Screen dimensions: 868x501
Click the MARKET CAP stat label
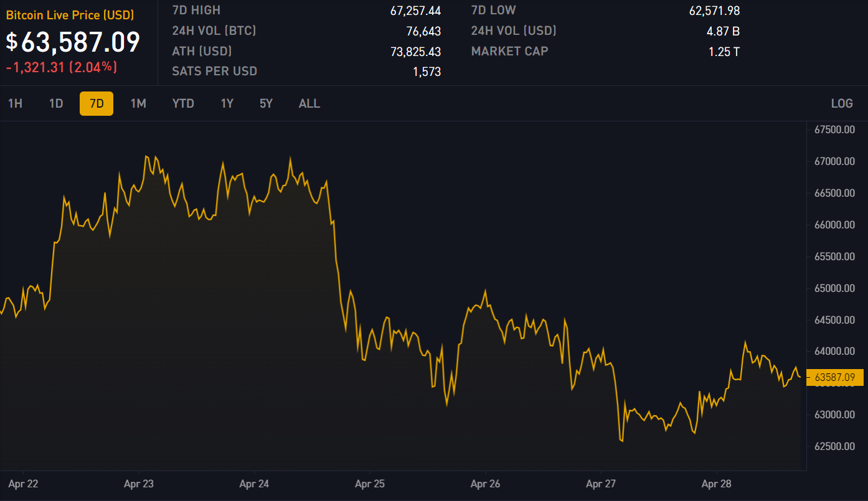click(x=509, y=51)
